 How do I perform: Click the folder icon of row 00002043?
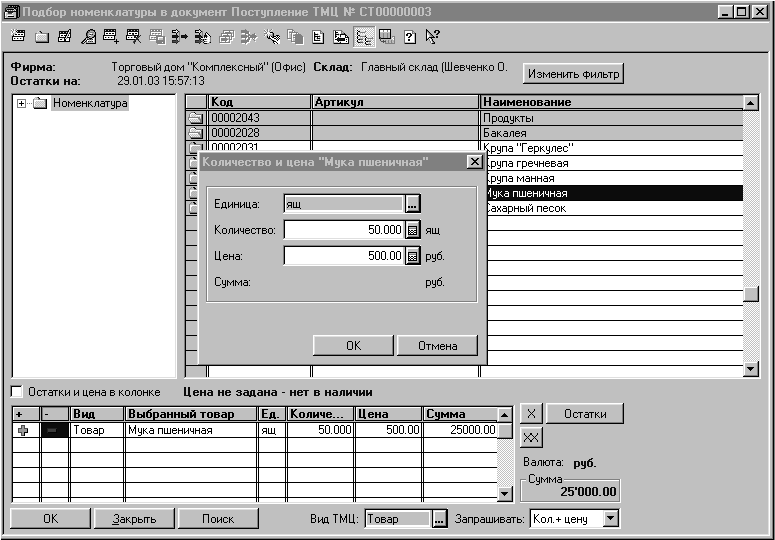[196, 118]
